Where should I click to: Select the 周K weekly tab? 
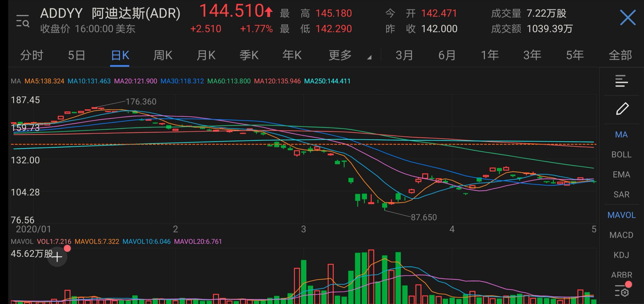pos(163,55)
